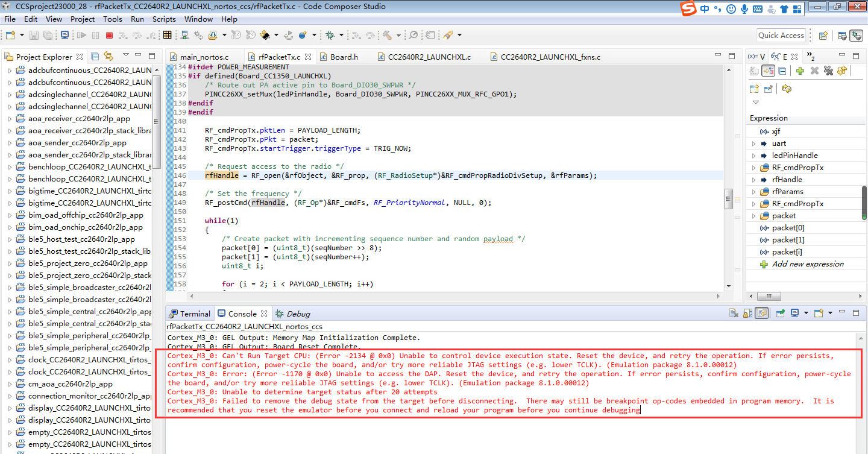Image resolution: width=868 pixels, height=454 pixels.
Task: Show hidden views list (»2) in Expressions panel
Action: [x=811, y=57]
